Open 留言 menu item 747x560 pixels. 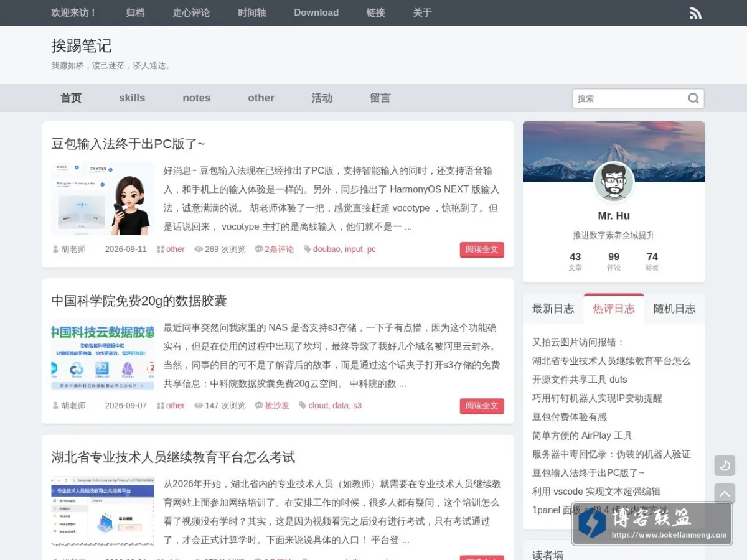coord(380,98)
